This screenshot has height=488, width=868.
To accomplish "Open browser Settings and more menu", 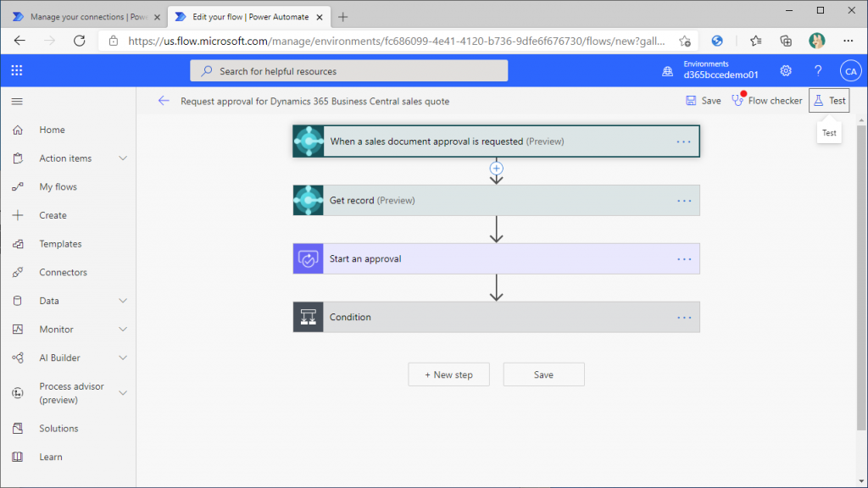I will click(848, 41).
